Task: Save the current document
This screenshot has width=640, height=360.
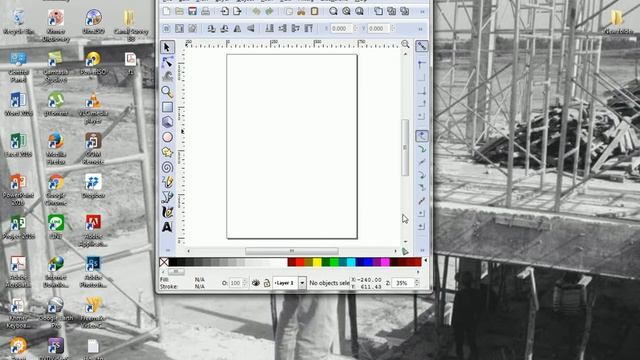Action: 192,11
